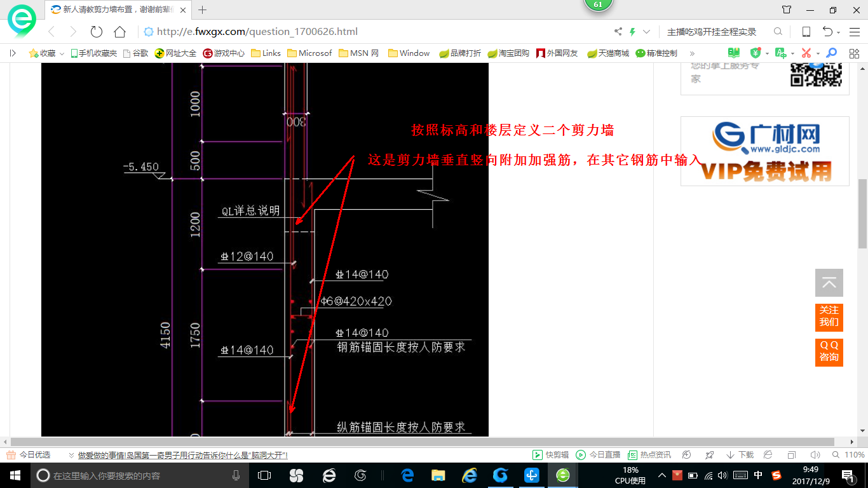
Task: Expand the news headline dropdown chevron
Action: [x=71, y=455]
